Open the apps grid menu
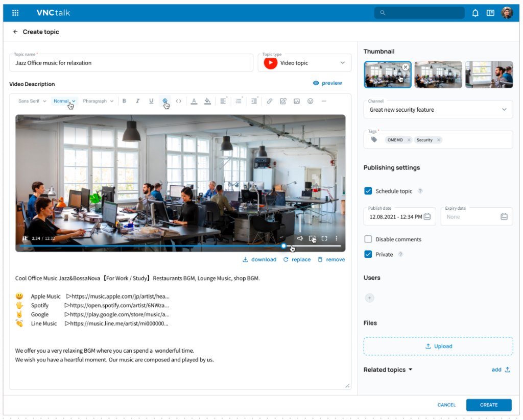The width and height of the screenshot is (523, 420). pyautogui.click(x=15, y=13)
